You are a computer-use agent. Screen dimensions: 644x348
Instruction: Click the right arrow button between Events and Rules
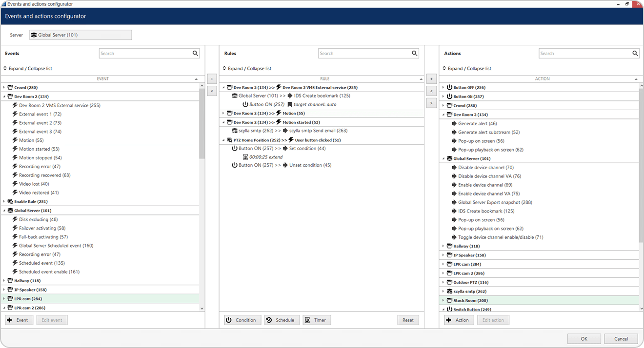point(212,78)
